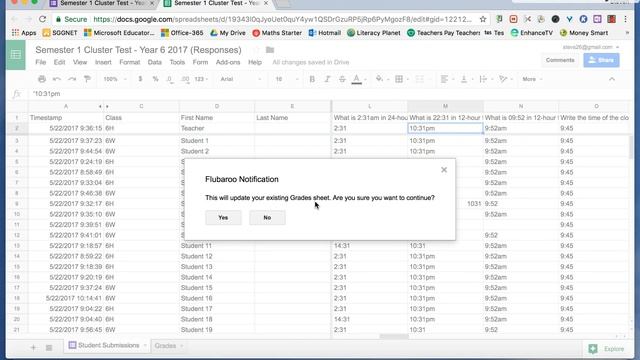Open the Edit menu
Image resolution: width=640 pixels, height=360 pixels.
coord(59,62)
